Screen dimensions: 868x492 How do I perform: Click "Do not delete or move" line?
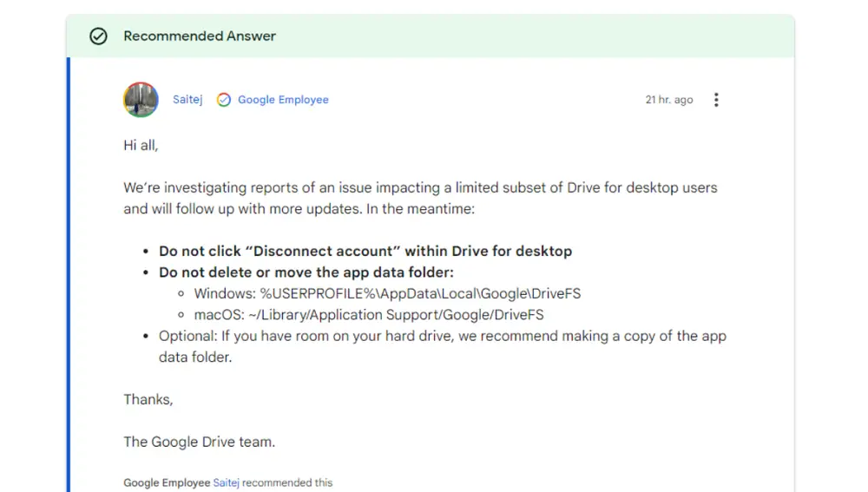point(306,272)
